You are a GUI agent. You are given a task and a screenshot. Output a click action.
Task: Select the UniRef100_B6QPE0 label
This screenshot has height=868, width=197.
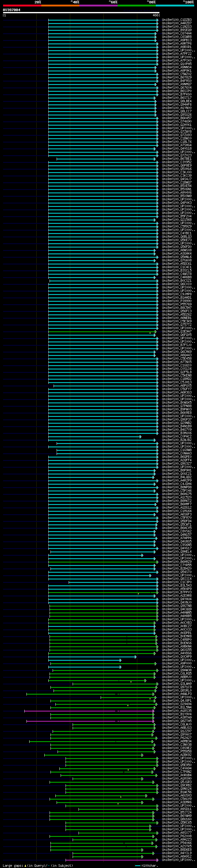click(177, 457)
